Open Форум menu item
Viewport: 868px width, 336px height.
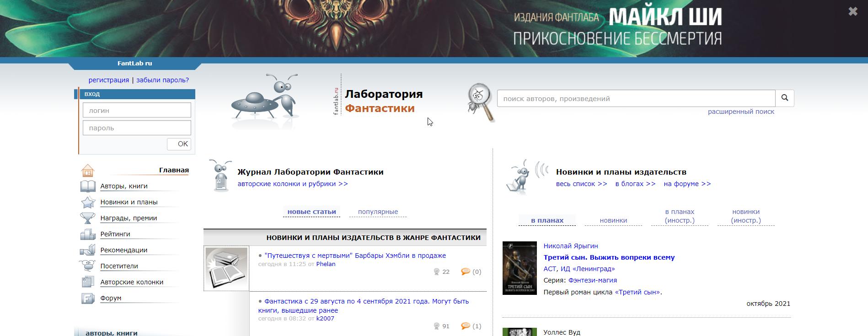111,298
